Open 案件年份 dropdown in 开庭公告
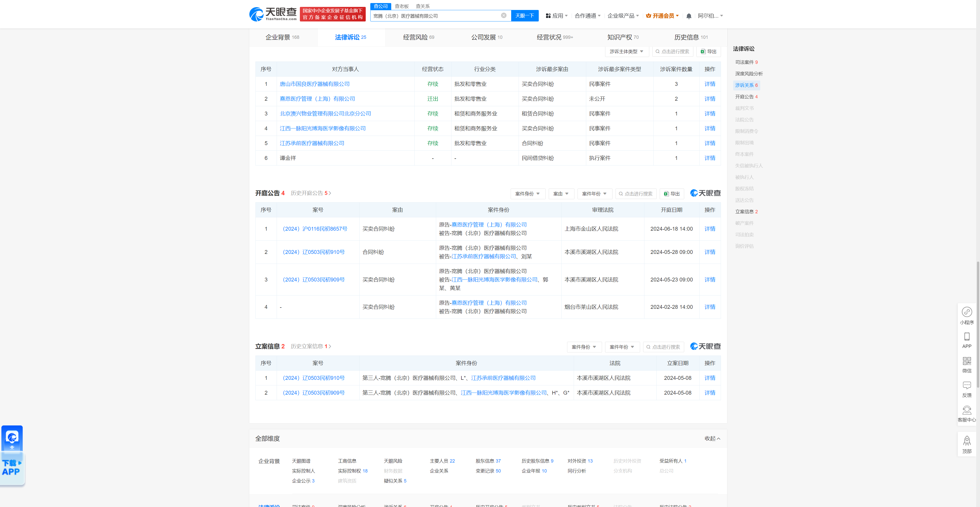980x507 pixels. pos(595,194)
